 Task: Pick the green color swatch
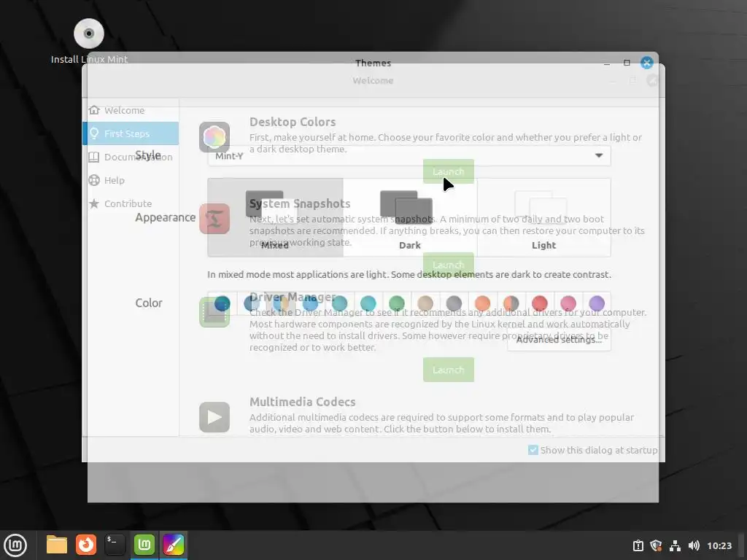click(396, 303)
